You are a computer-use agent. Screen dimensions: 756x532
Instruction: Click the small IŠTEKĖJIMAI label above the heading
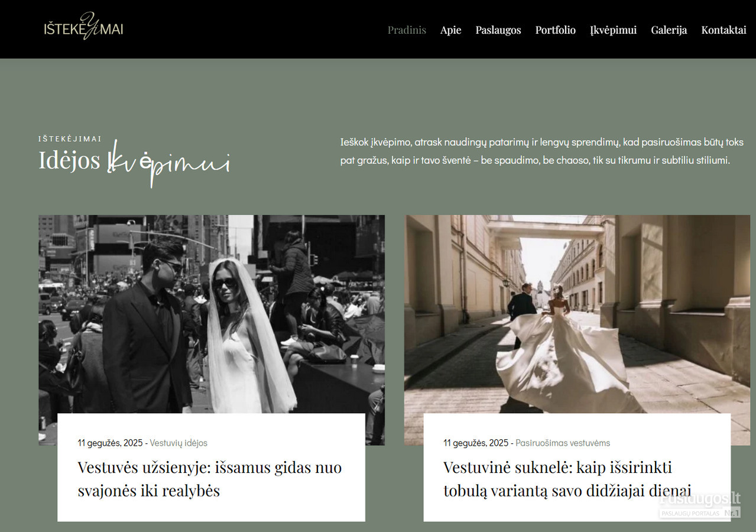(x=70, y=139)
